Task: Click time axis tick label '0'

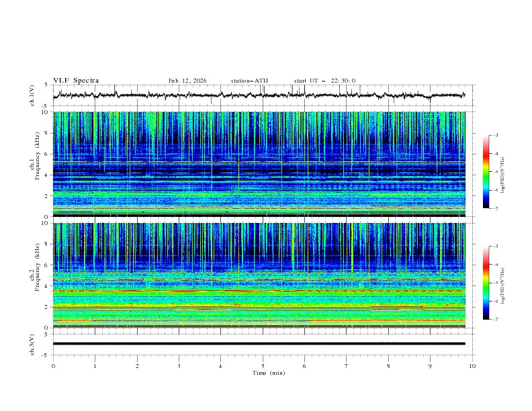Action: click(x=53, y=366)
